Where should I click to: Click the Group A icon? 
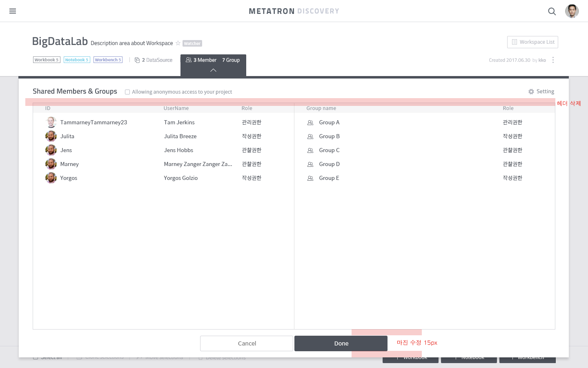310,123
